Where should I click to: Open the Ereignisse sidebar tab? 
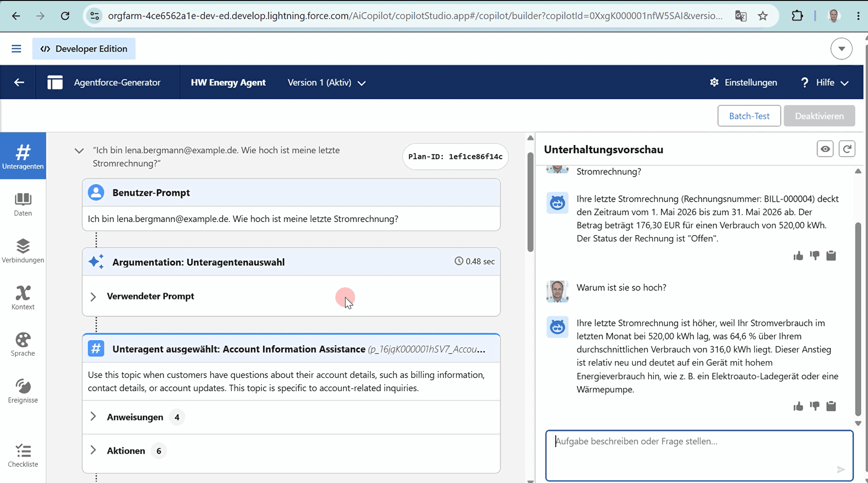tap(23, 391)
